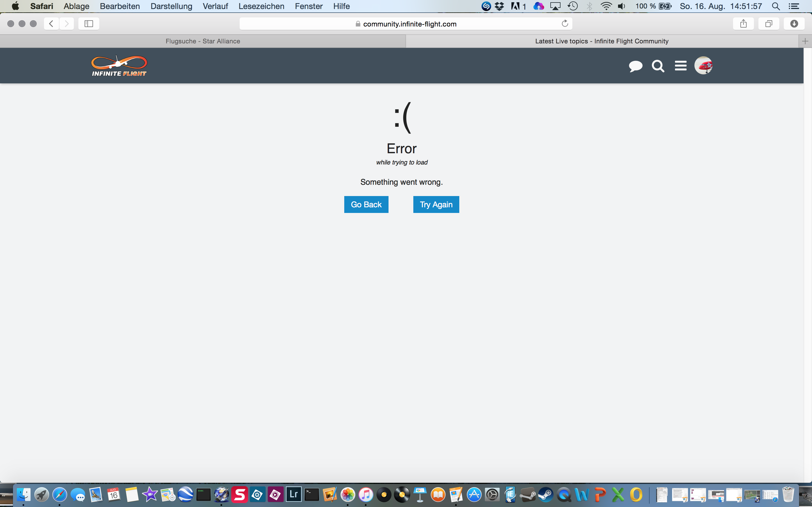
Task: Reload the page via address bar icon
Action: pos(565,23)
